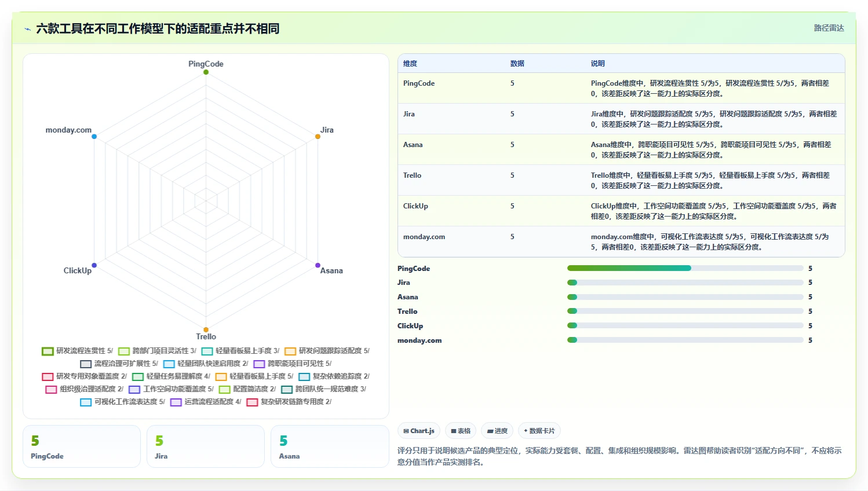Image resolution: width=868 pixels, height=491 pixels.
Task: Click the Jira progress bar
Action: (685, 283)
